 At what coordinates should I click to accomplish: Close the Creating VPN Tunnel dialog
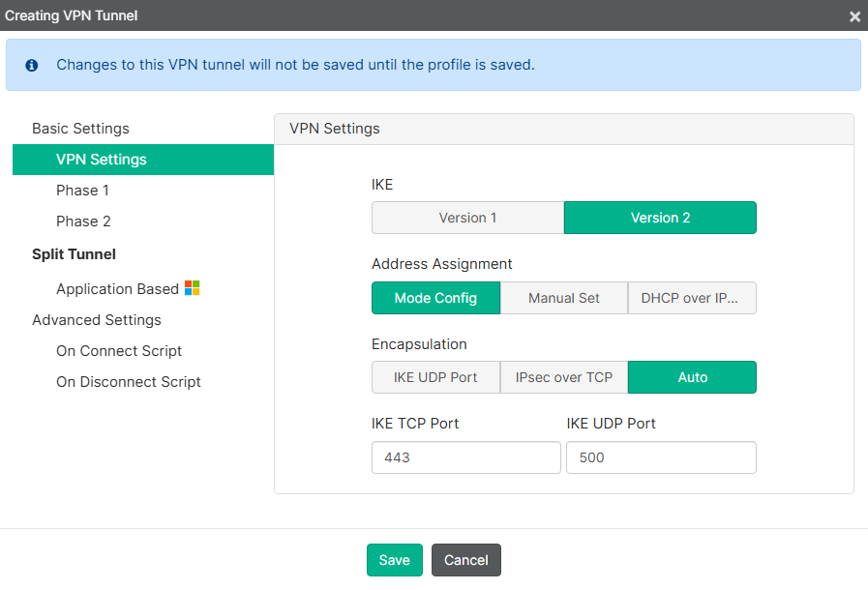pyautogui.click(x=854, y=15)
